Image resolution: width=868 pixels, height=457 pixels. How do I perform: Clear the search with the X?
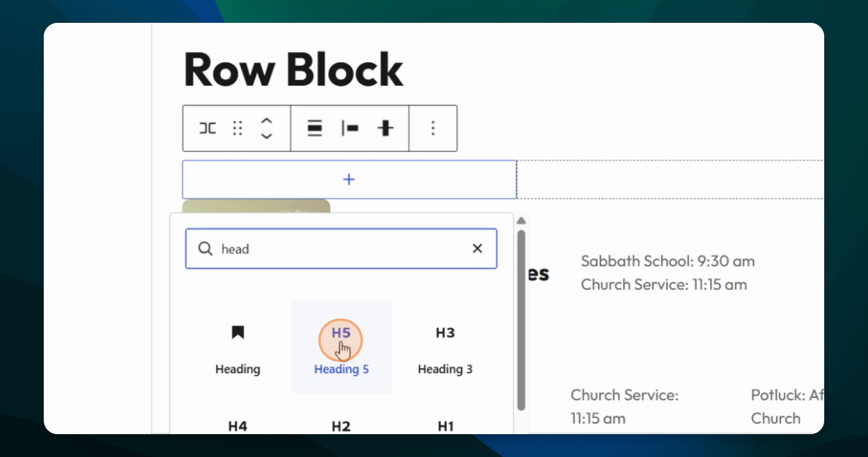477,249
